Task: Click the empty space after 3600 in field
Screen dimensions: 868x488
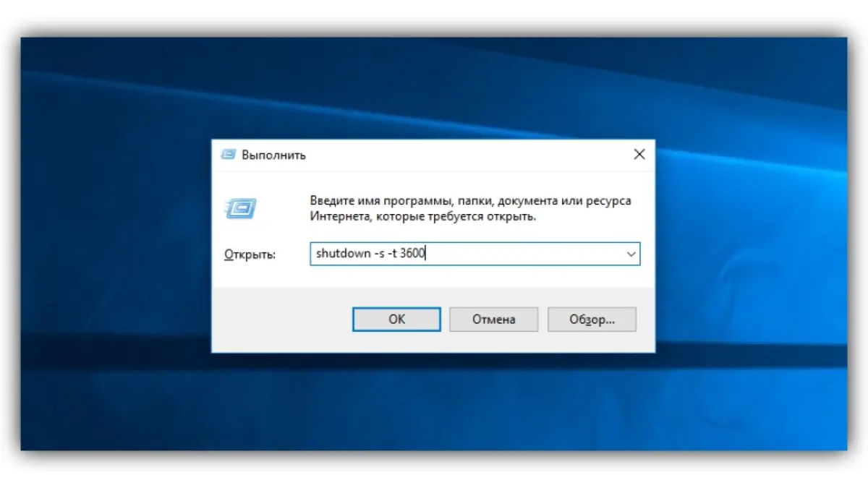Action: pyautogui.click(x=521, y=254)
